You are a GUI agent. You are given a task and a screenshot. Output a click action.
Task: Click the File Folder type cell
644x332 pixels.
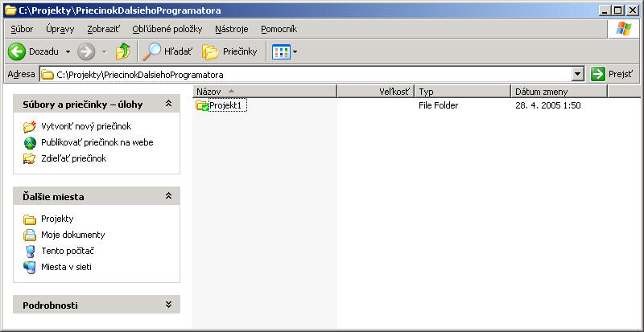438,105
